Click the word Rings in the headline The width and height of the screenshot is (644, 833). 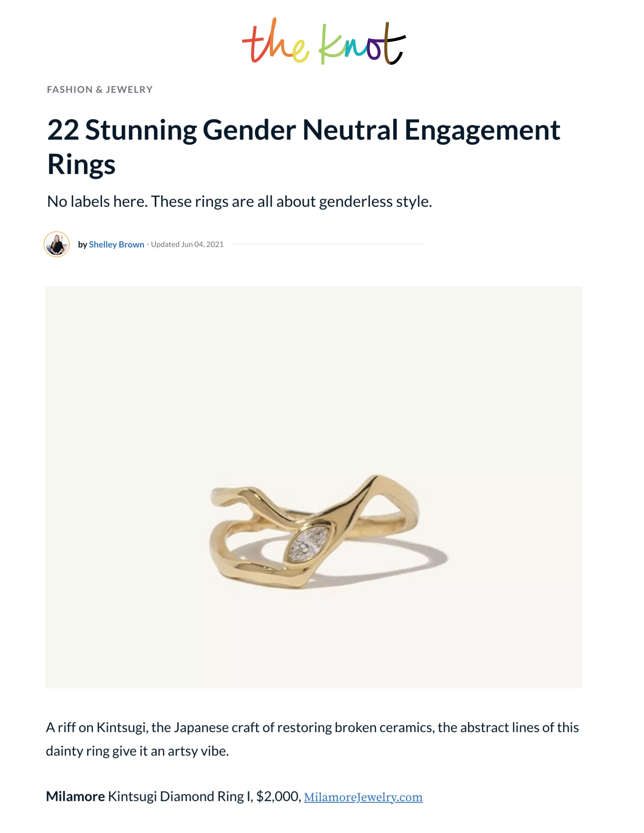[81, 165]
